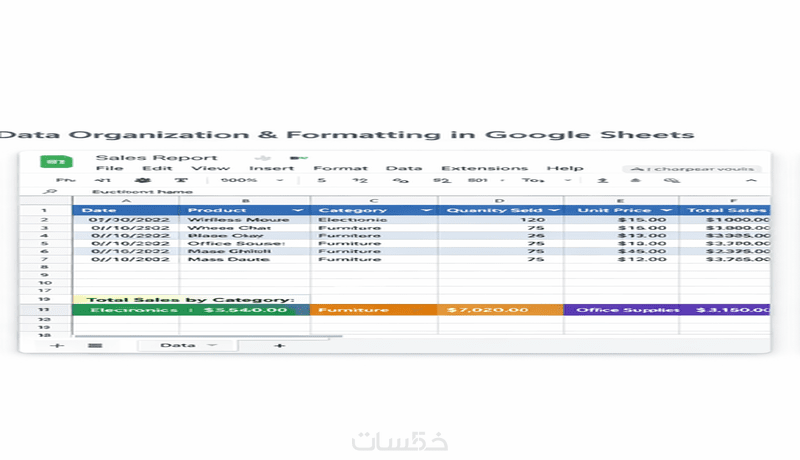Screen dimensions: 800x460
Task: Click the orange $7,020.00 cell
Action: point(501,310)
